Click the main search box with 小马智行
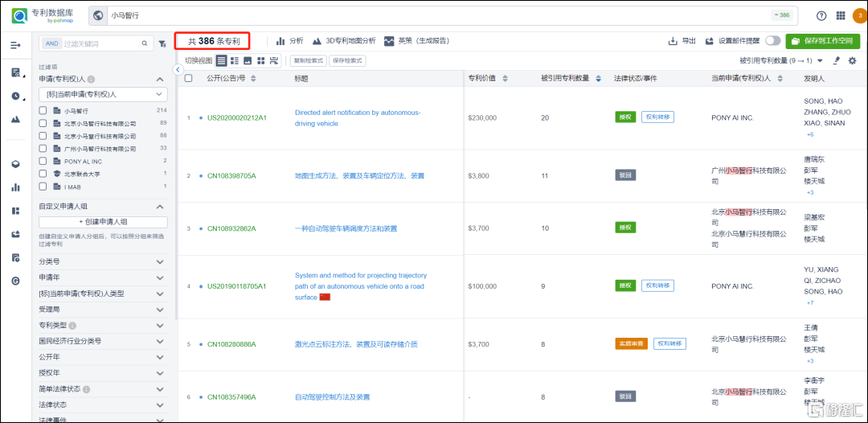868x423 pixels. pyautogui.click(x=437, y=15)
